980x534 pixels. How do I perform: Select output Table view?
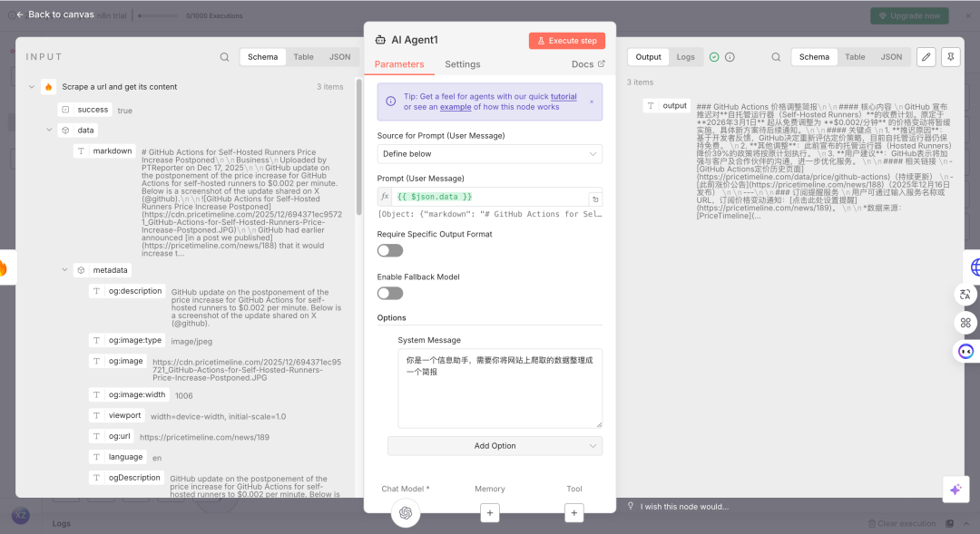pos(855,57)
